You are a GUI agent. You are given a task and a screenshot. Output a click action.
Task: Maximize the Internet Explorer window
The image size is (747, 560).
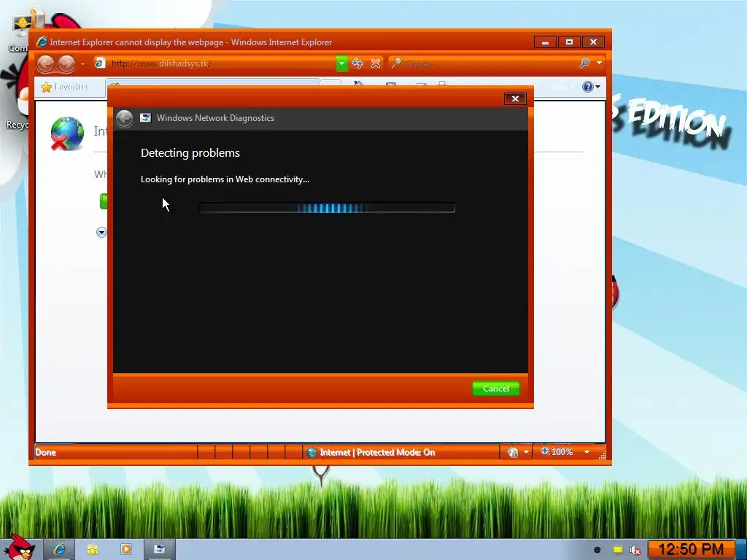569,42
